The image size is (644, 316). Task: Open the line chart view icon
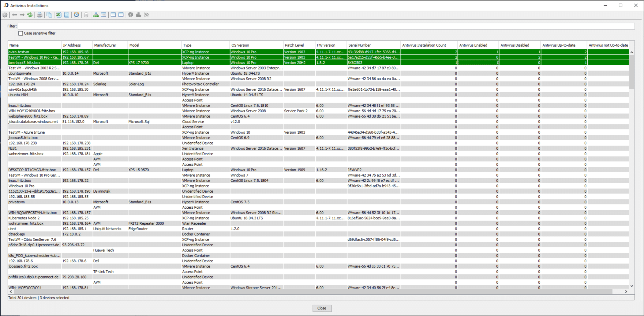tap(146, 15)
